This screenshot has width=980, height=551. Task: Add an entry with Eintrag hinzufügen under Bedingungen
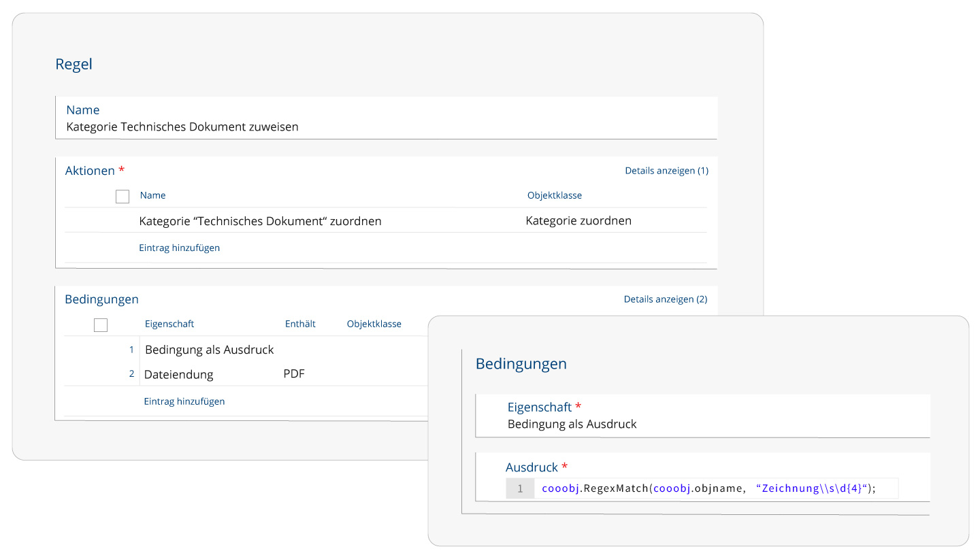(184, 401)
